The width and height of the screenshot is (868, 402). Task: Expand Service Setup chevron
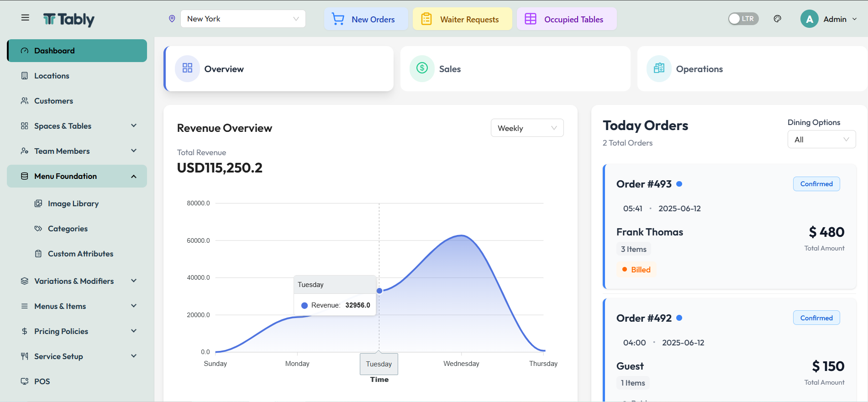point(134,356)
